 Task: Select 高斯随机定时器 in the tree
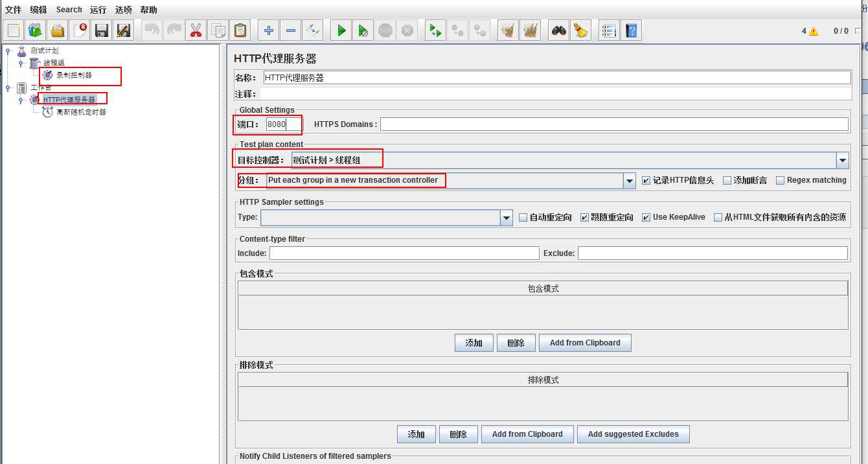81,112
